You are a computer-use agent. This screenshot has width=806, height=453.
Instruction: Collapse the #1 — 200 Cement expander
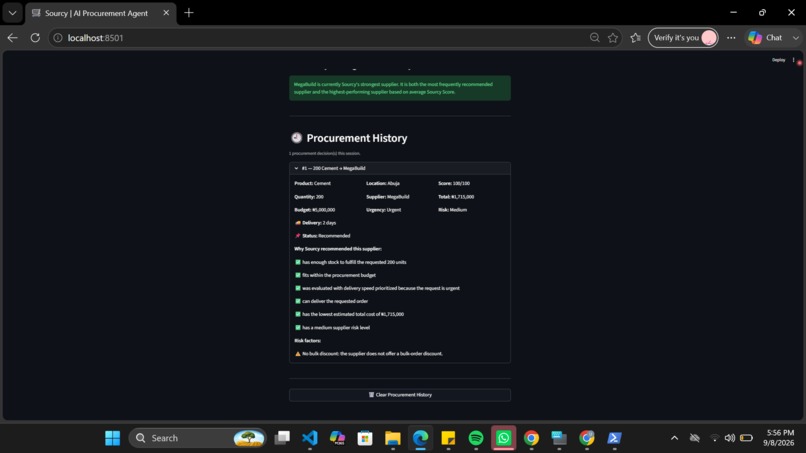(400, 168)
